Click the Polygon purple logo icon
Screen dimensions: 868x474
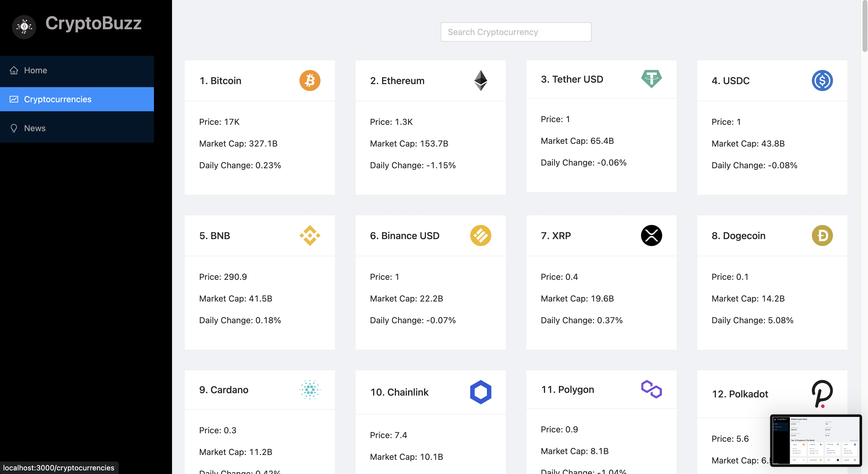pos(651,389)
